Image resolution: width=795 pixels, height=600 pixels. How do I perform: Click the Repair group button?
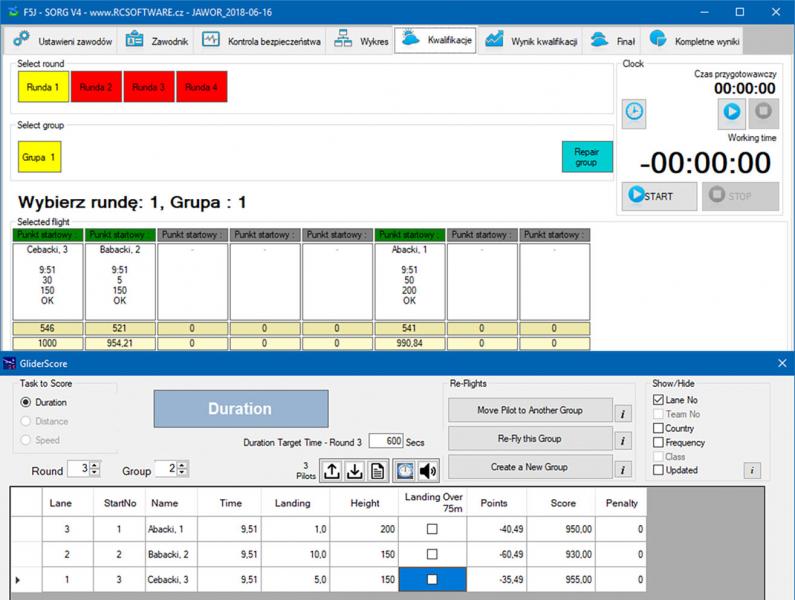click(586, 156)
